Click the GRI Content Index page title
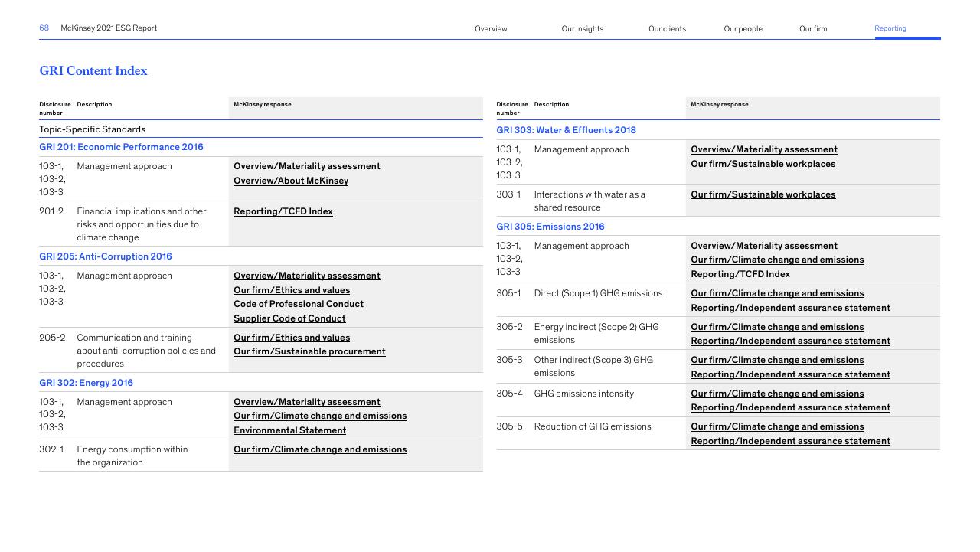The width and height of the screenshot is (980, 552). [93, 70]
